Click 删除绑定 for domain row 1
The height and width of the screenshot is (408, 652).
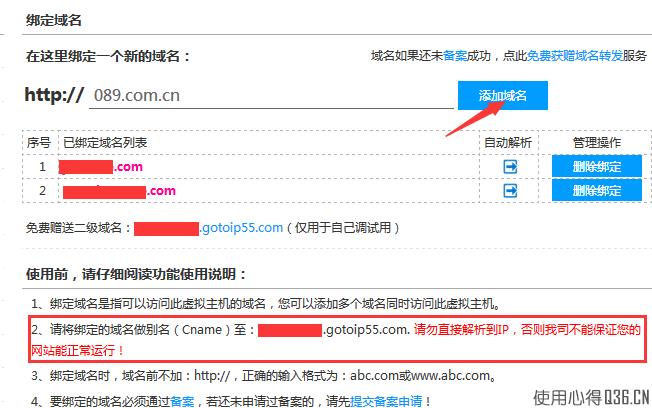597,167
